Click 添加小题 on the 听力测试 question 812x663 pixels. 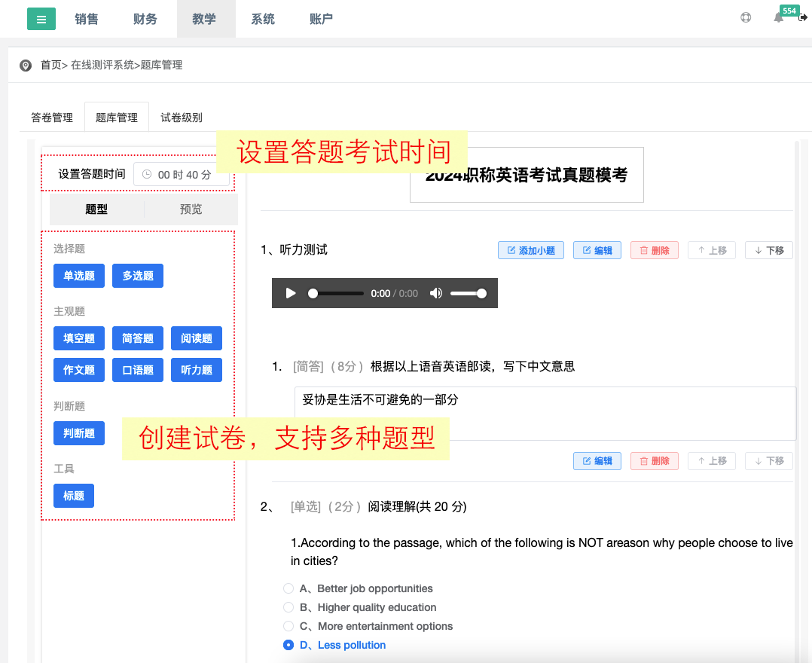pyautogui.click(x=531, y=250)
